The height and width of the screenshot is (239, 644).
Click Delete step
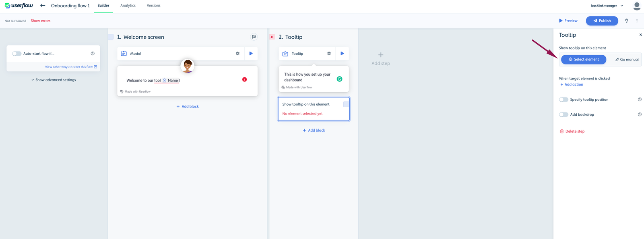[572, 131]
